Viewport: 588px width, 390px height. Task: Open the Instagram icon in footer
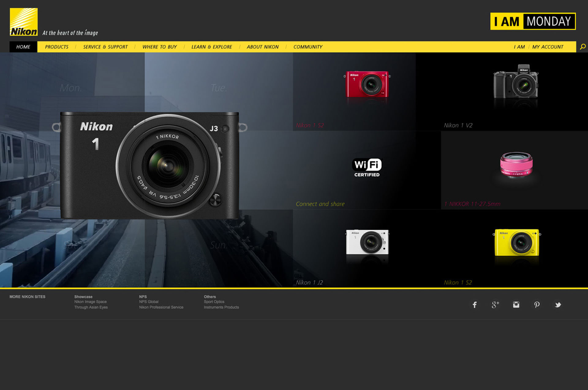point(516,305)
